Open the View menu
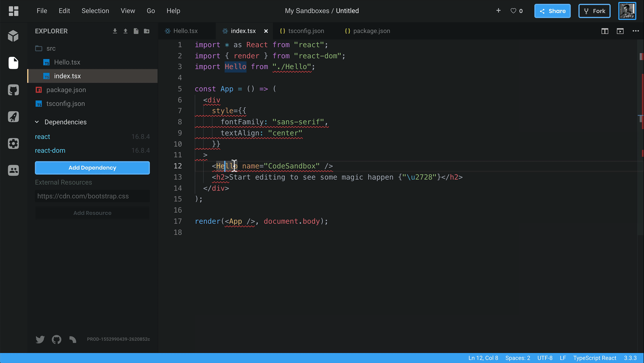This screenshot has width=644, height=363. pos(128,11)
